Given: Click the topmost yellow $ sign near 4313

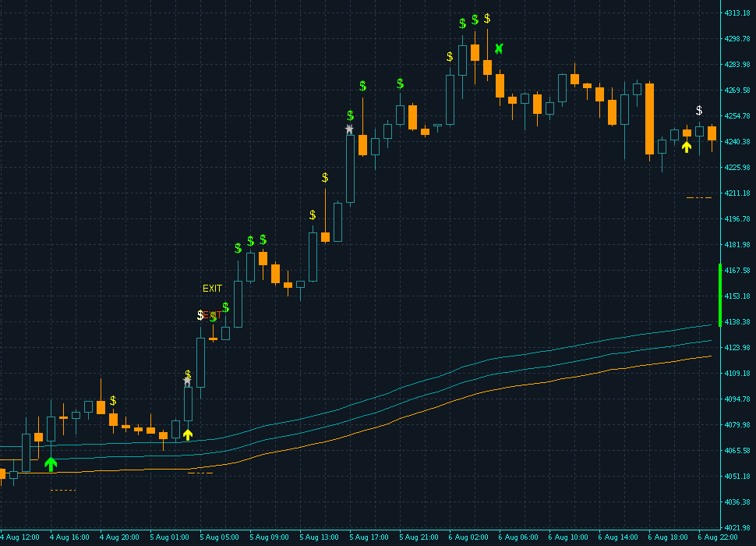Looking at the screenshot, I should click(x=487, y=18).
